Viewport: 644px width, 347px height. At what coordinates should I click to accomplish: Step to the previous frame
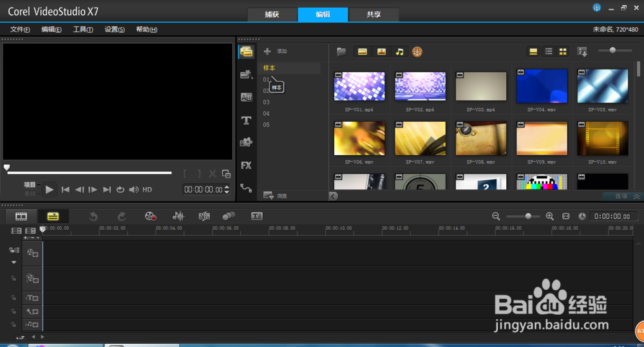click(x=79, y=190)
